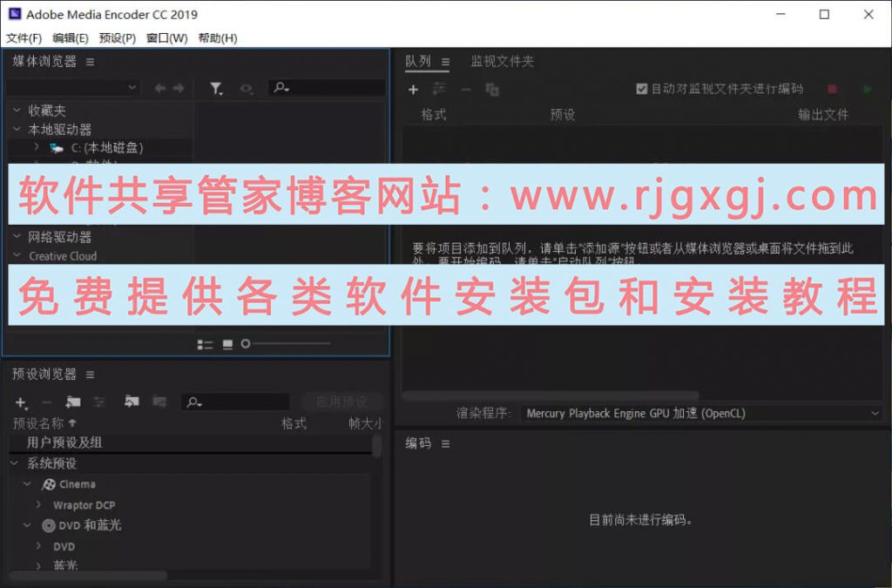The height and width of the screenshot is (588, 892).
Task: Sort presets by 预设名称 column
Action: click(x=38, y=423)
